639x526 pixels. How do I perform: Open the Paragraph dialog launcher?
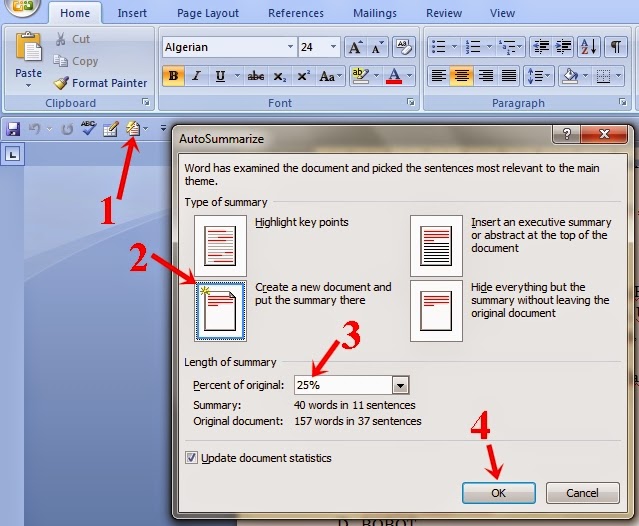click(x=623, y=102)
